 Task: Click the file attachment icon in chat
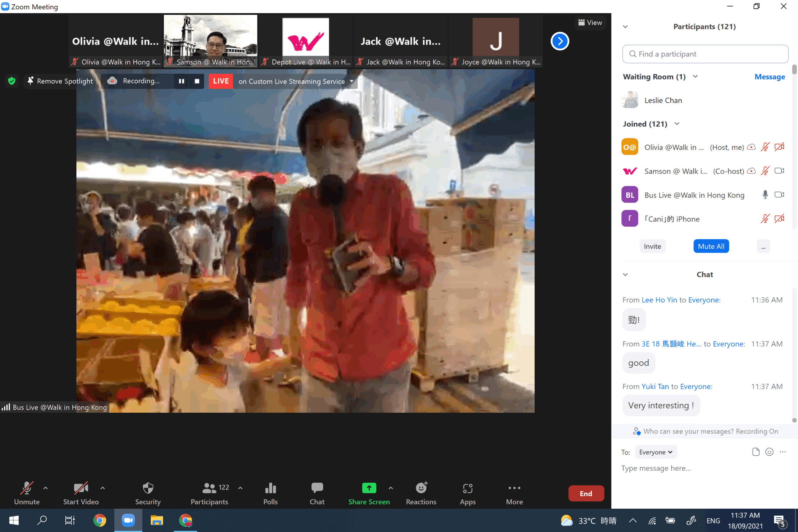(755, 452)
